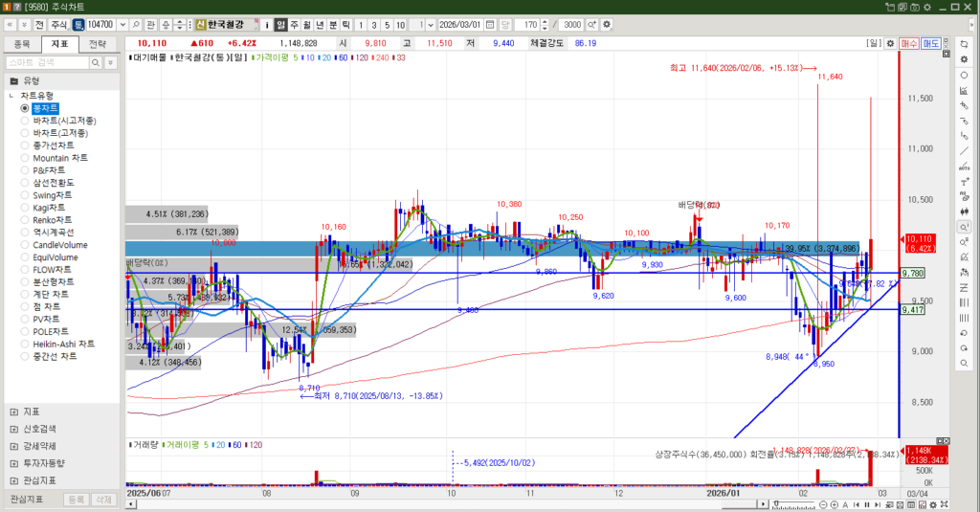The image size is (980, 512).
Task: Click the blue 매도 sell button
Action: [930, 43]
